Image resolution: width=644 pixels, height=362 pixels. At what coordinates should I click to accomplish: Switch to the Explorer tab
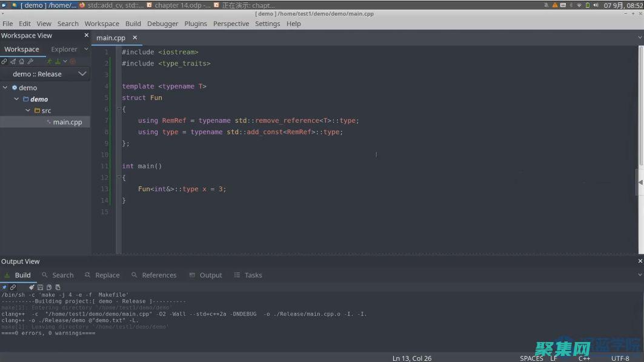tap(64, 49)
